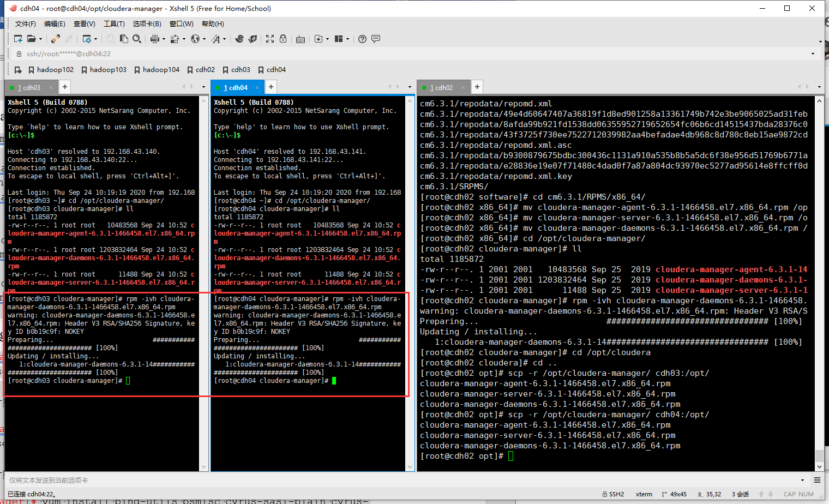The image size is (829, 504).
Task: Click the file transfer icon
Action: [175, 39]
